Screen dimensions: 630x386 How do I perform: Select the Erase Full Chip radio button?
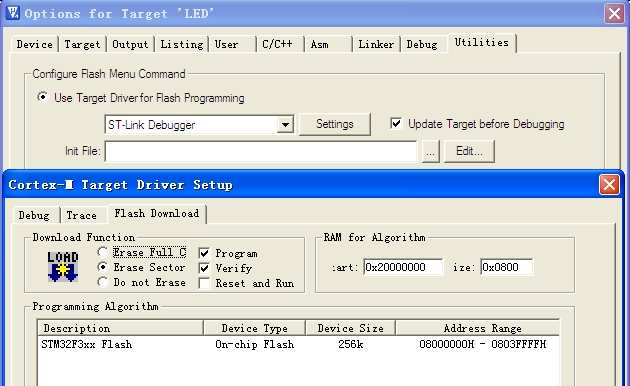coord(103,252)
